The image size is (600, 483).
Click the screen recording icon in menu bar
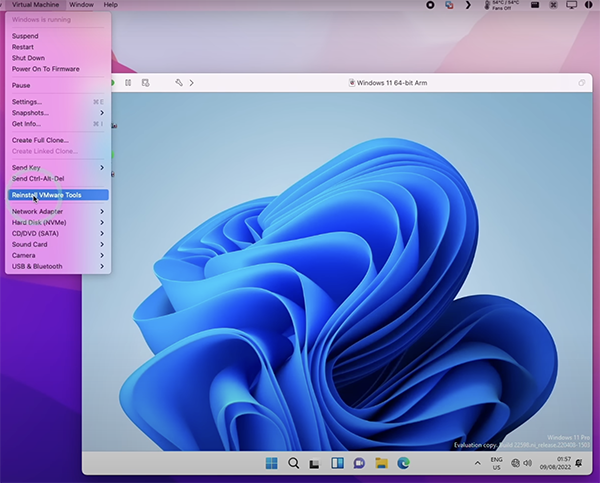click(430, 5)
